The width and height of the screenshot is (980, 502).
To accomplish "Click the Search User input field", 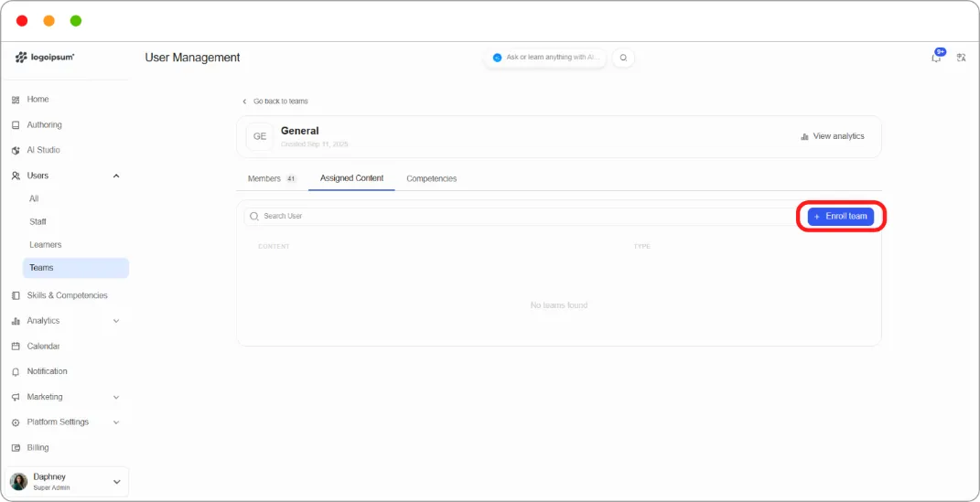I will [521, 217].
